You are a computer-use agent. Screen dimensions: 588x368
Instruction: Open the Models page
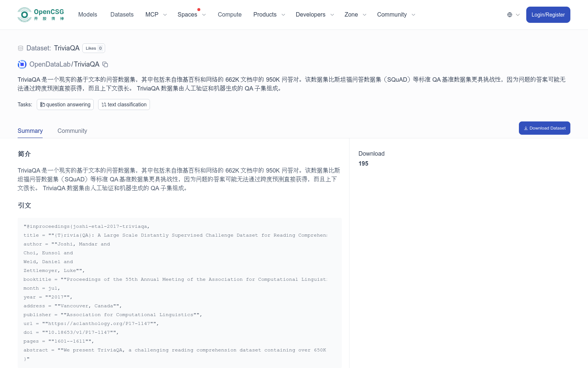pos(87,15)
